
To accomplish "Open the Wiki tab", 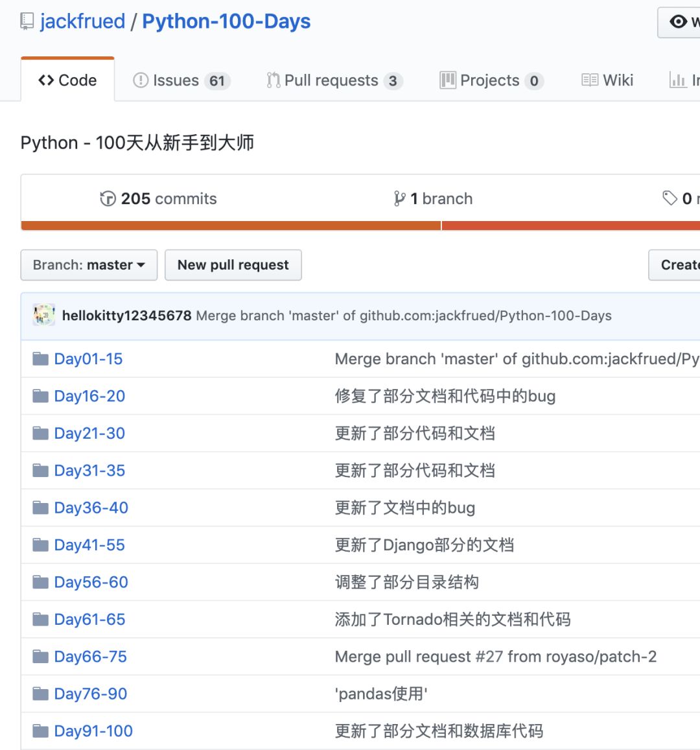I will pyautogui.click(x=608, y=80).
